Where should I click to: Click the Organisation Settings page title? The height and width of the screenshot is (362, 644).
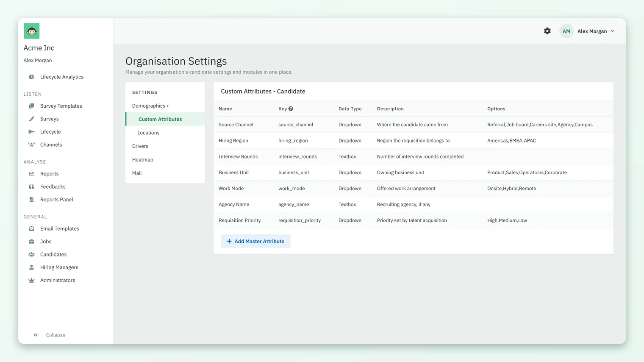[176, 61]
